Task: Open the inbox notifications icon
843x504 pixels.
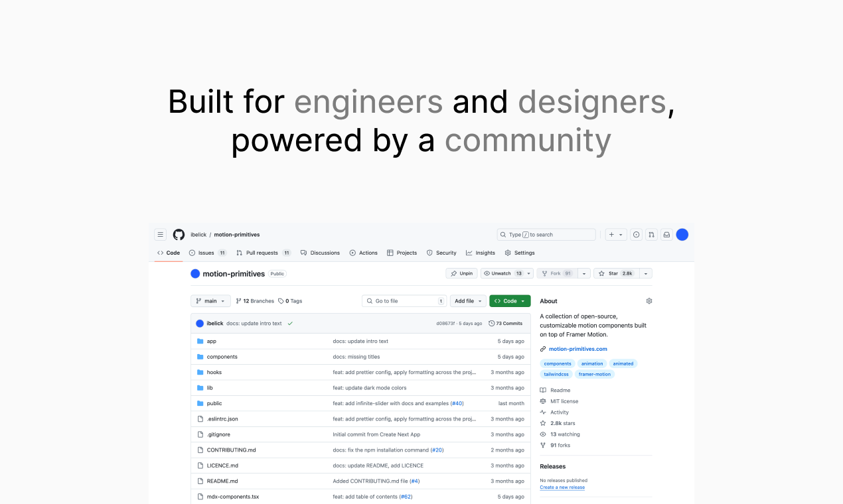Action: click(666, 235)
